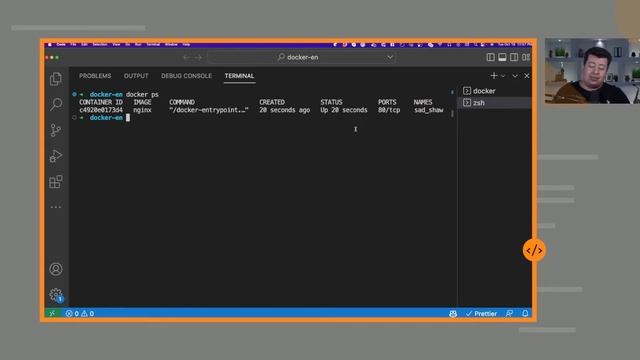640x360 pixels.
Task: Show errors and warnings count in status bar
Action: tap(80, 313)
